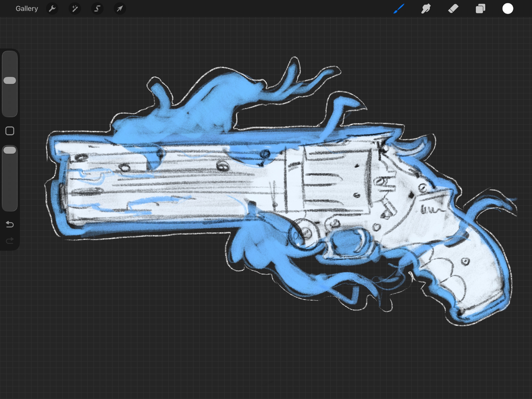Open the Gallery
532x399 pixels.
point(27,9)
